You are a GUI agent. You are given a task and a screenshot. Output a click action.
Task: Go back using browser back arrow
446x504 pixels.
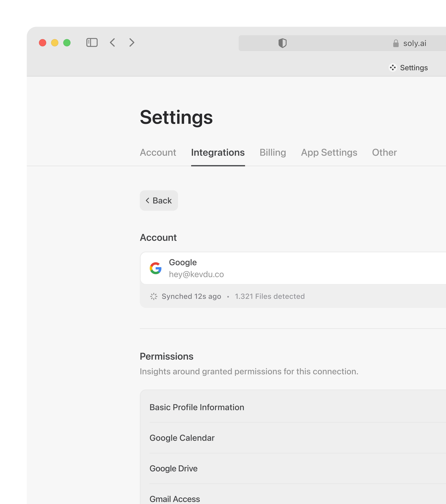click(x=112, y=42)
